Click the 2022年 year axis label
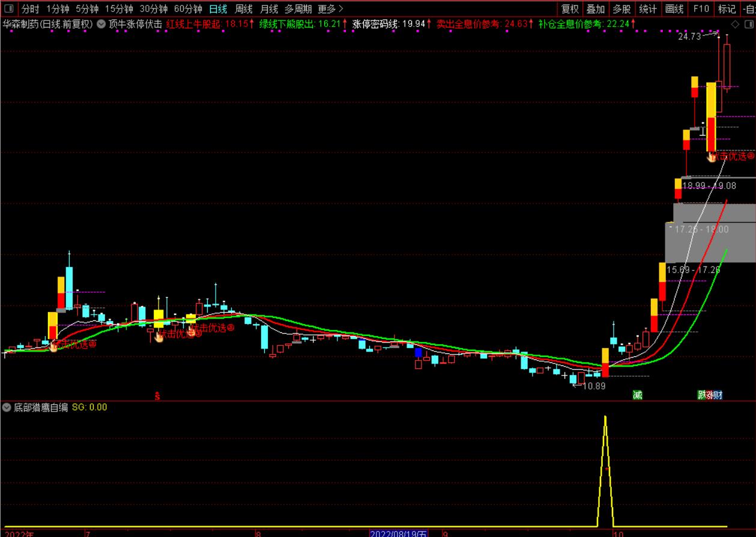 coord(19,533)
